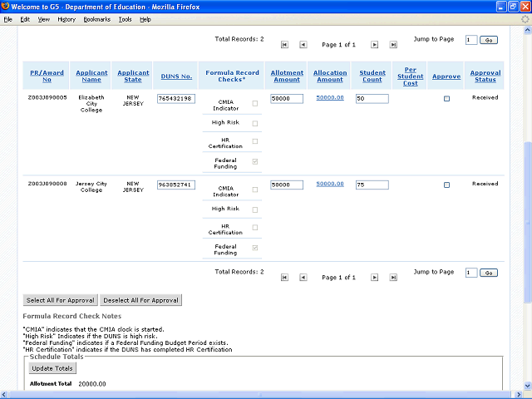Check Approve box for Jersey City College

pyautogui.click(x=446, y=185)
